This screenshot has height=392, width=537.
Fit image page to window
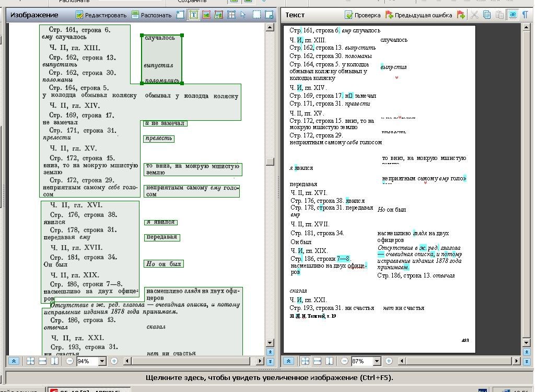pos(30,361)
